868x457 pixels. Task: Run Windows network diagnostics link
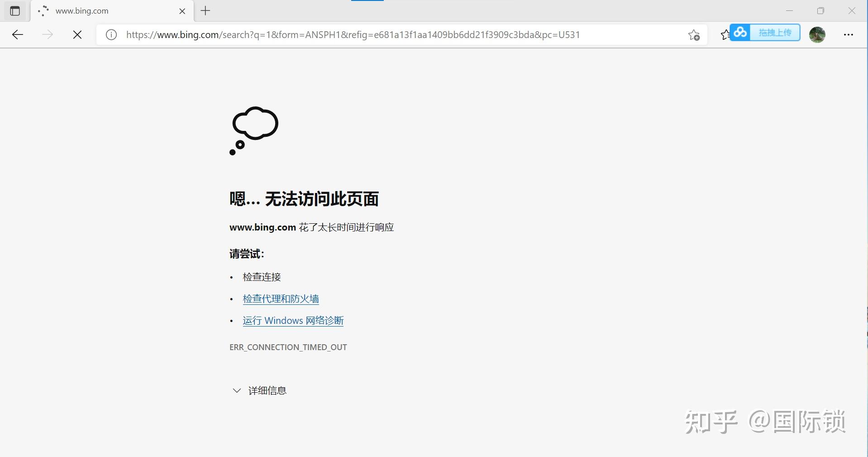(x=293, y=321)
